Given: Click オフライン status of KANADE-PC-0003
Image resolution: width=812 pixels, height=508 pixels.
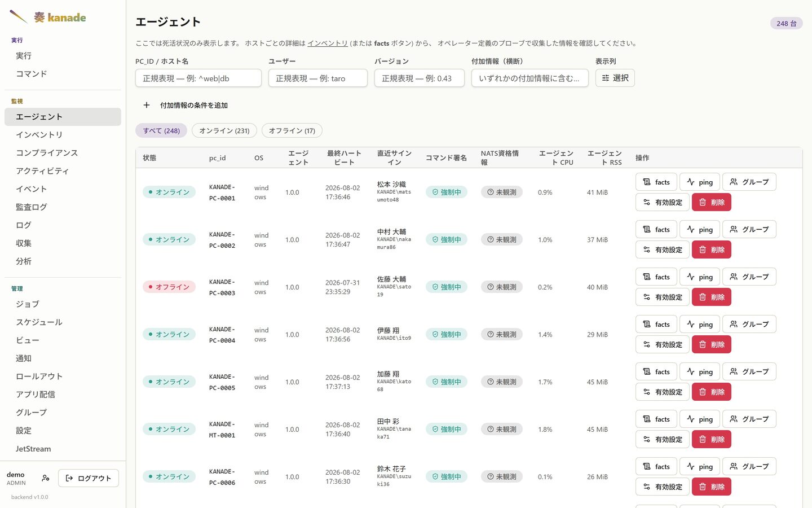Looking at the screenshot, I should pos(169,287).
